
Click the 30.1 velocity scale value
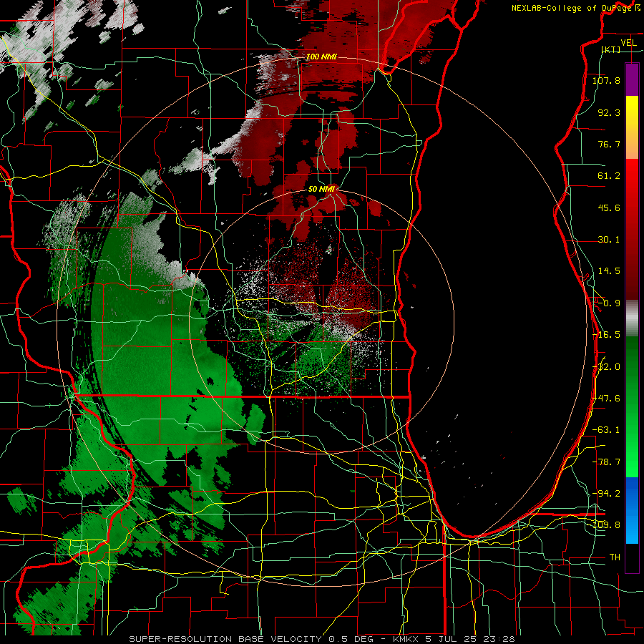609,240
